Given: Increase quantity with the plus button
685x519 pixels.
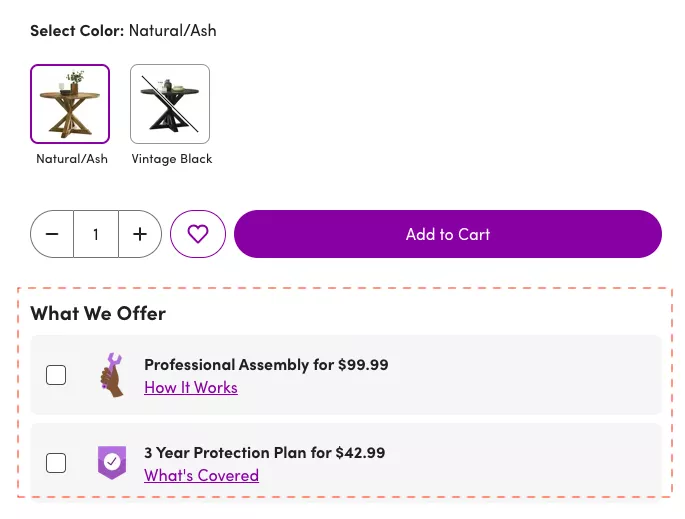Looking at the screenshot, I should coord(140,234).
